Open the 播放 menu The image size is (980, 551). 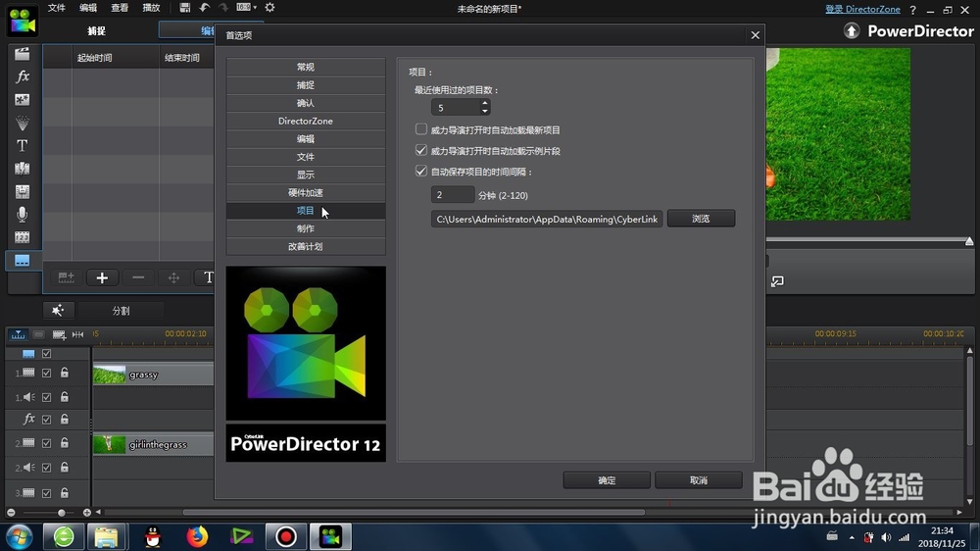(x=151, y=8)
